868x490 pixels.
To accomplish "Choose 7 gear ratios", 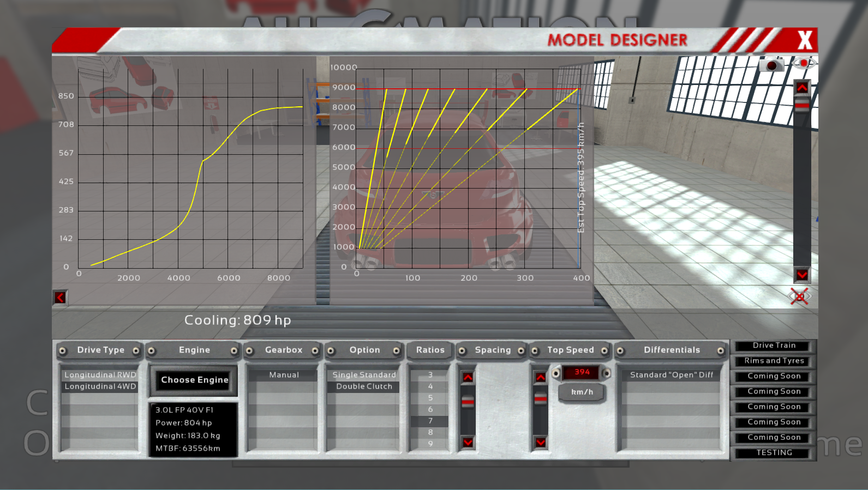I will [430, 421].
